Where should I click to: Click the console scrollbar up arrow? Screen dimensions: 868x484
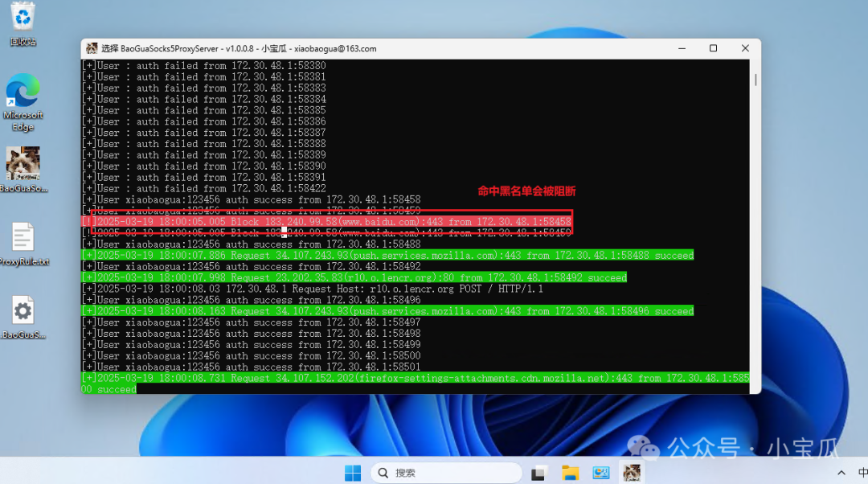point(755,64)
